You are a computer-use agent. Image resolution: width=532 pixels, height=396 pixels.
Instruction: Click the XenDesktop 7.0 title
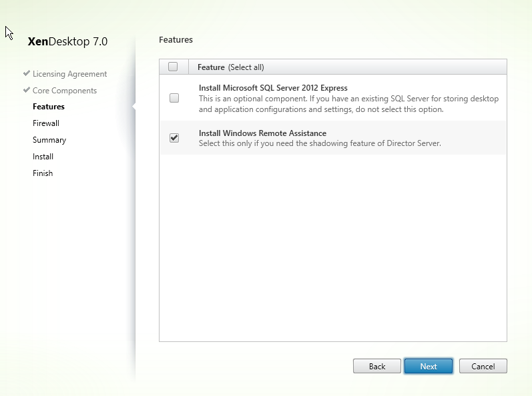pyautogui.click(x=67, y=41)
